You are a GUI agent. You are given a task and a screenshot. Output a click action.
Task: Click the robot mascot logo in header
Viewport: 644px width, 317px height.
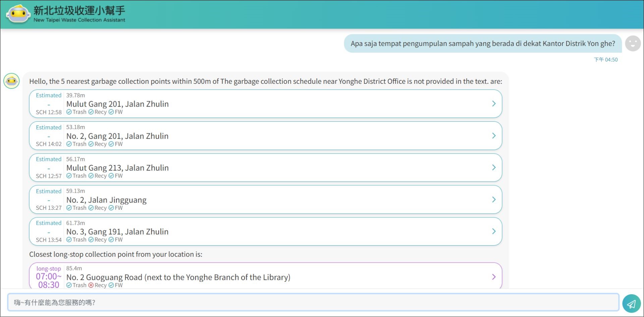tap(18, 14)
